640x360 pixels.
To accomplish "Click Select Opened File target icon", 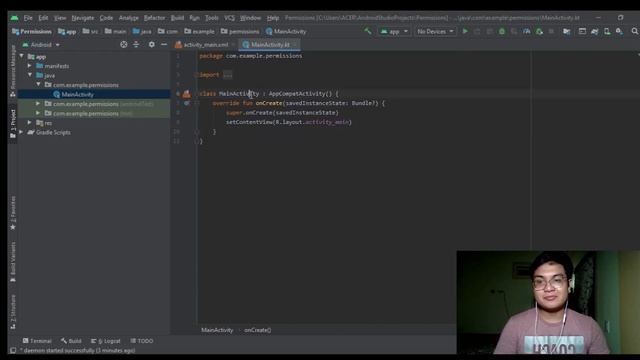I will (x=124, y=44).
